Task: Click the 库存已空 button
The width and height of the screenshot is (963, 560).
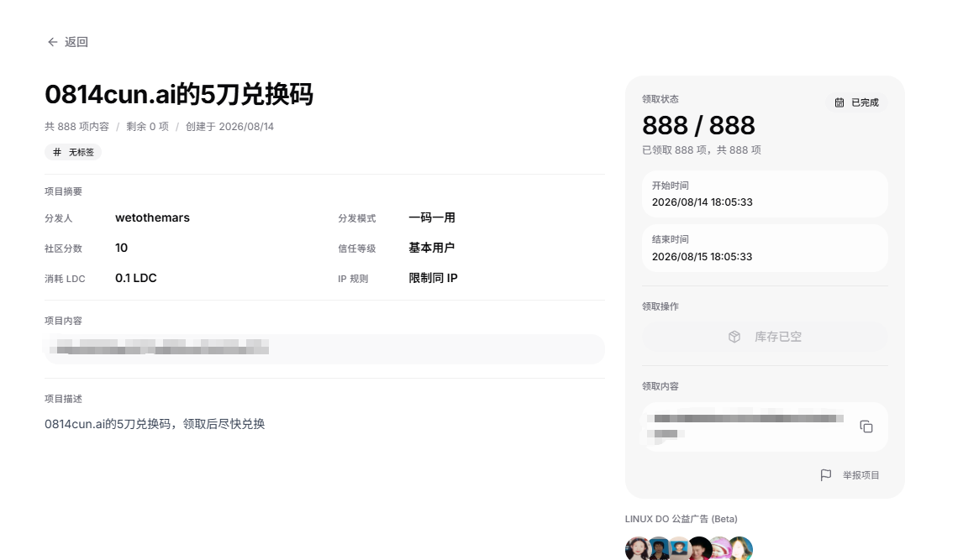Action: pos(765,337)
